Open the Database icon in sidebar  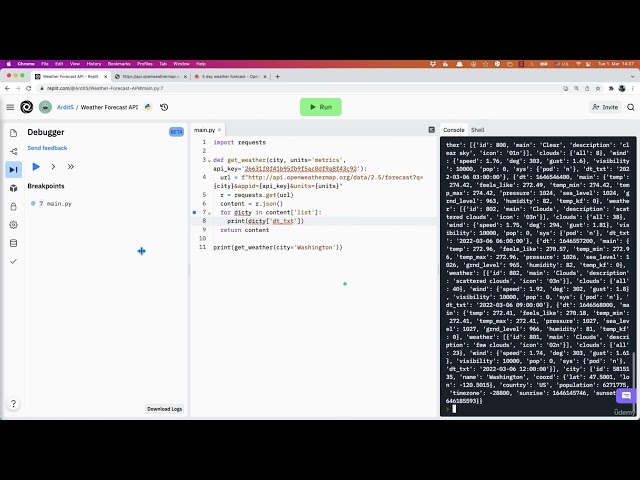[13, 243]
